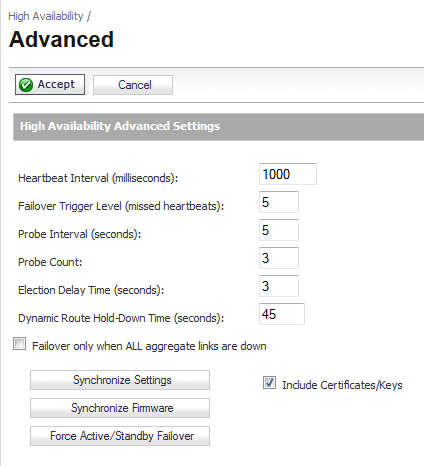This screenshot has width=424, height=466.
Task: Click the Synchronize Settings button
Action: coord(120,380)
